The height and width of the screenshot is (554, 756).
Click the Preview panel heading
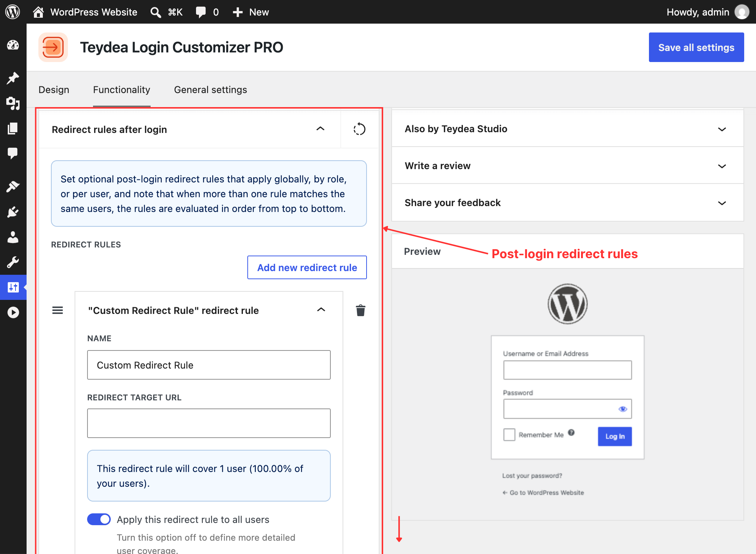(422, 252)
